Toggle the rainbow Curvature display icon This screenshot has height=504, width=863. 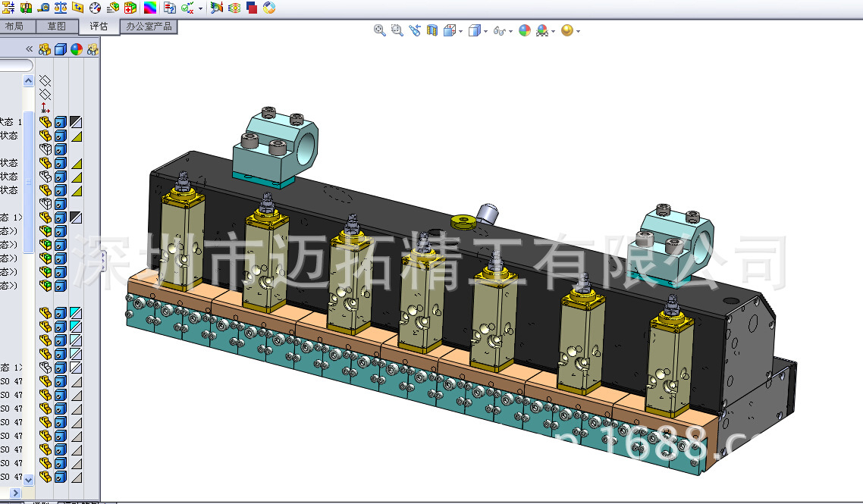pyautogui.click(x=149, y=8)
